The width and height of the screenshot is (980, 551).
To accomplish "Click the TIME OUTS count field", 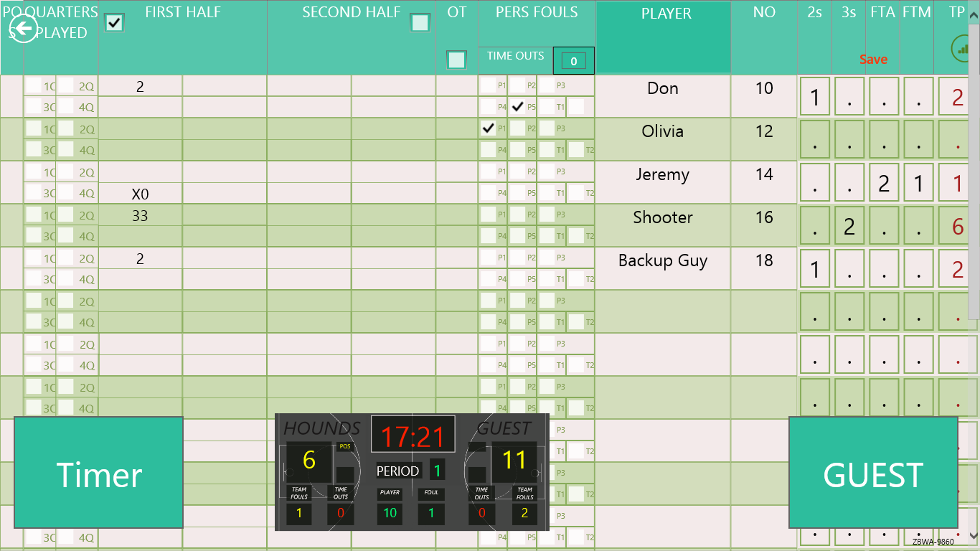I will coord(573,61).
